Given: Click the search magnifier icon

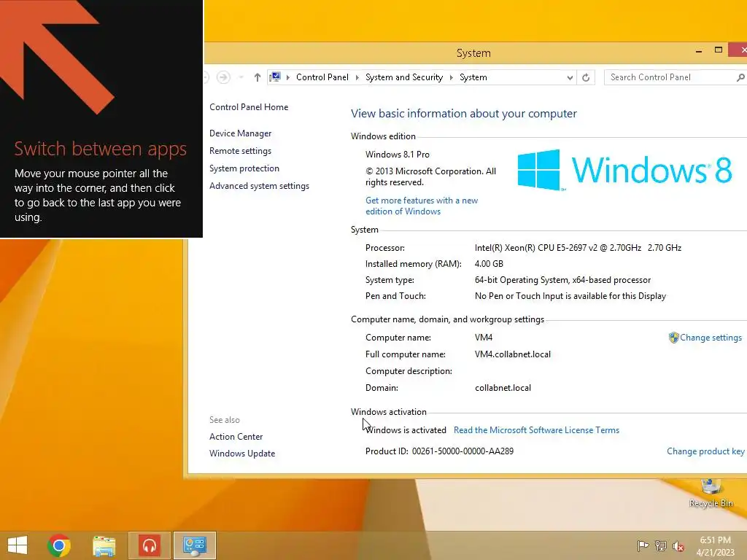Looking at the screenshot, I should coord(740,77).
